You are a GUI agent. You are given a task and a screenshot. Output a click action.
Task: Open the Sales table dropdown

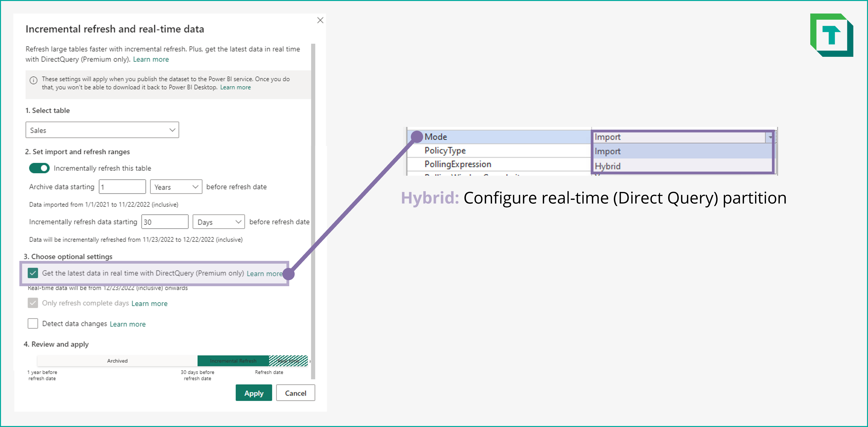(x=102, y=130)
